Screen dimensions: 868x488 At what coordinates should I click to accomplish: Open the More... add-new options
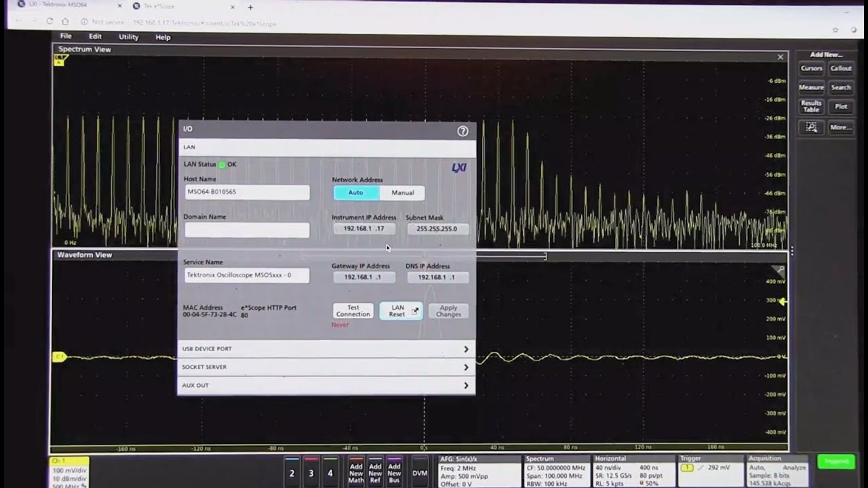coord(841,127)
